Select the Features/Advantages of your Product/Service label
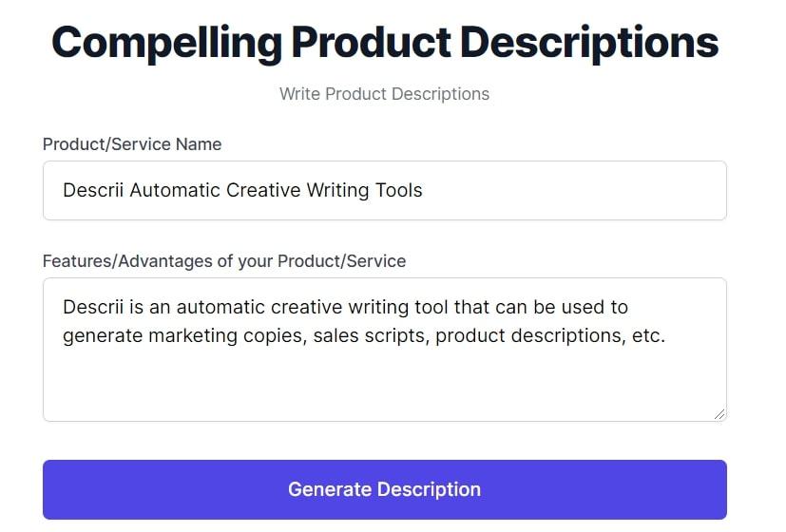 coord(224,260)
